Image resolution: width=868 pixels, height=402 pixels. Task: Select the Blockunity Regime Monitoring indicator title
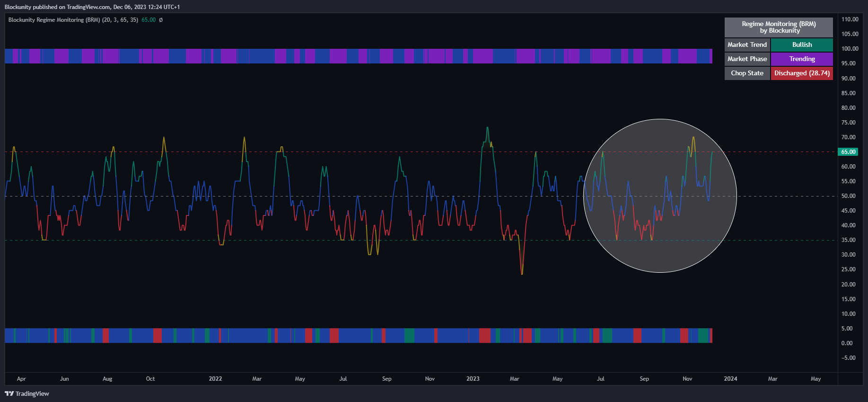click(73, 20)
